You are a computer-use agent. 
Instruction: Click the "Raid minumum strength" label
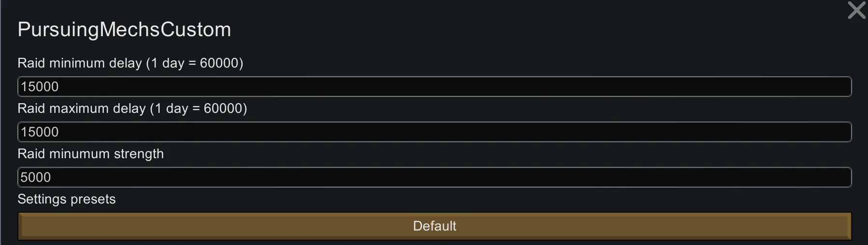coord(90,154)
